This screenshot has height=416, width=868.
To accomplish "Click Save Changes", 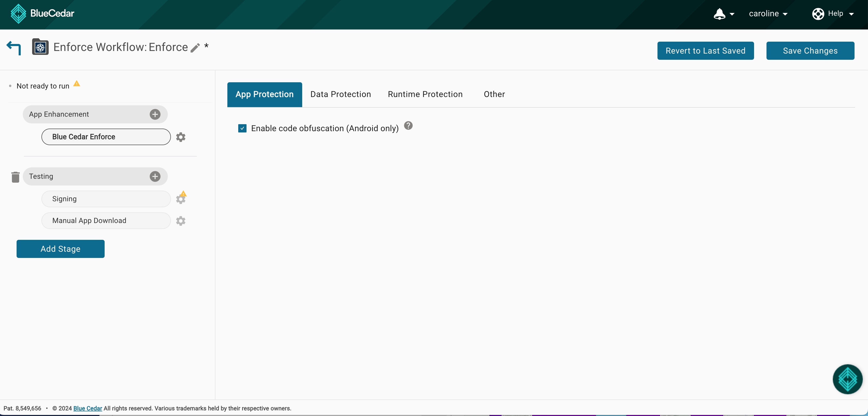I will (x=810, y=51).
